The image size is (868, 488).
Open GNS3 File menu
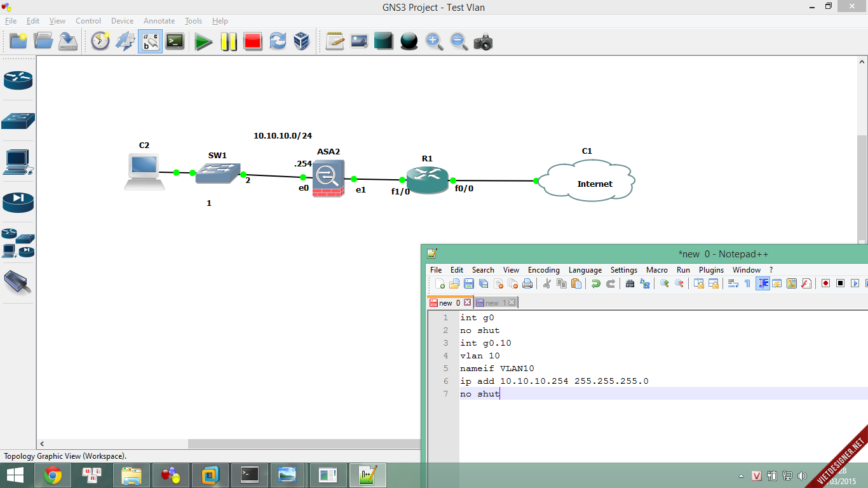11,21
